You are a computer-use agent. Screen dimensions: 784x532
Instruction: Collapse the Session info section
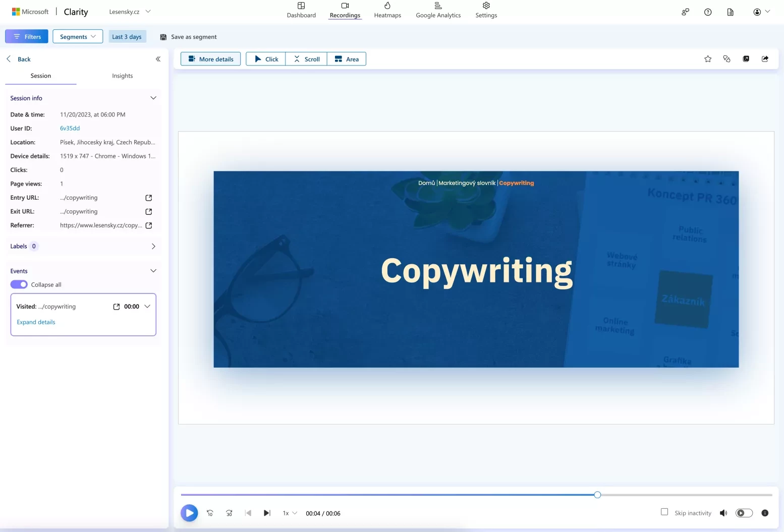(153, 98)
